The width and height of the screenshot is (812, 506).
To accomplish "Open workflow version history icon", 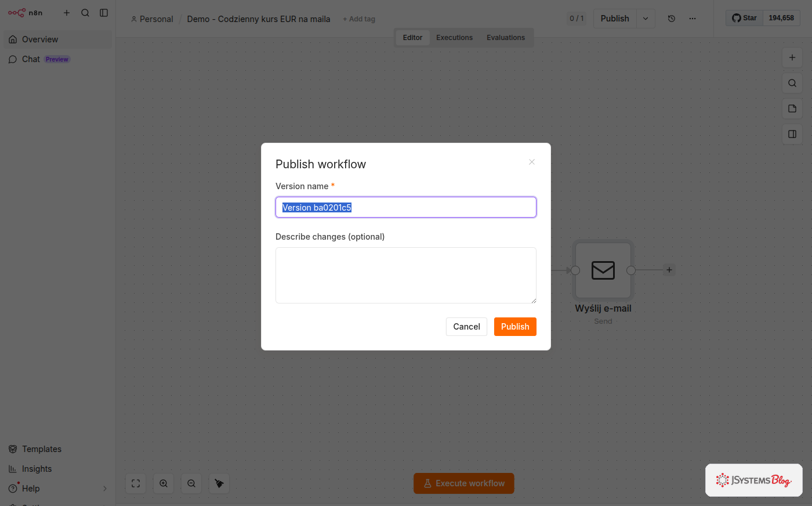I will coord(672,19).
